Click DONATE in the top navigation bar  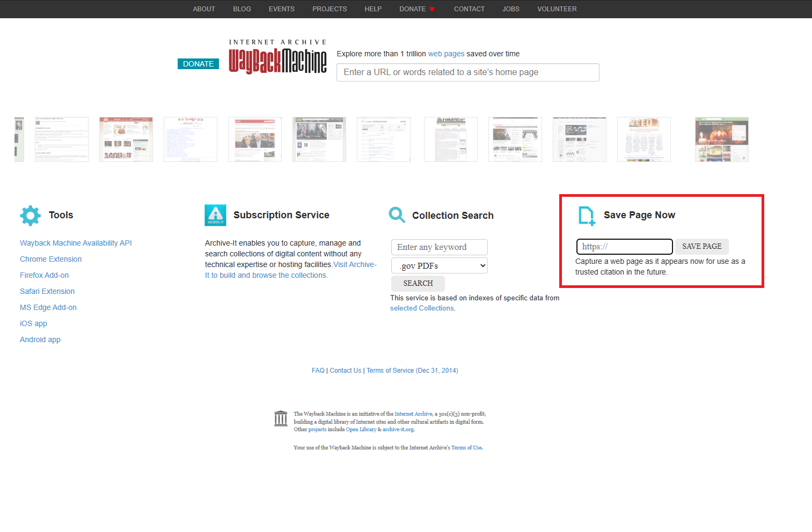412,9
